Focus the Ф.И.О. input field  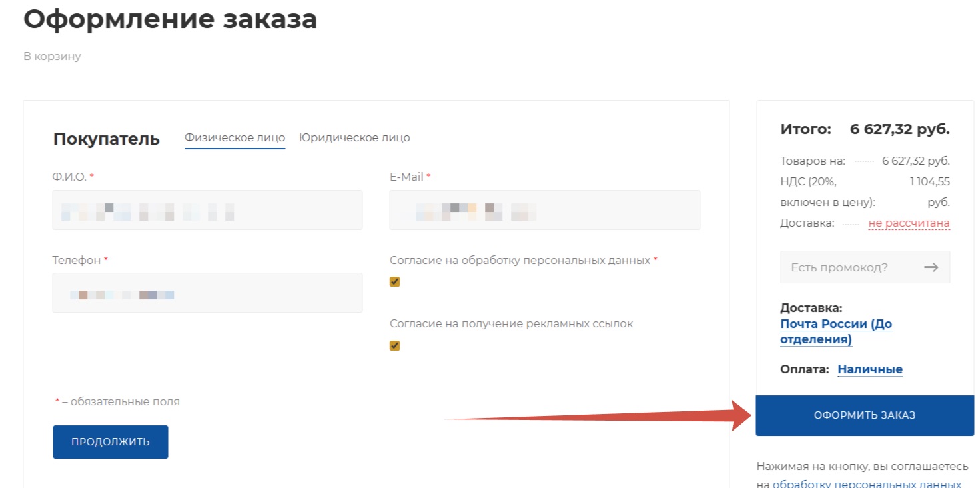click(207, 210)
